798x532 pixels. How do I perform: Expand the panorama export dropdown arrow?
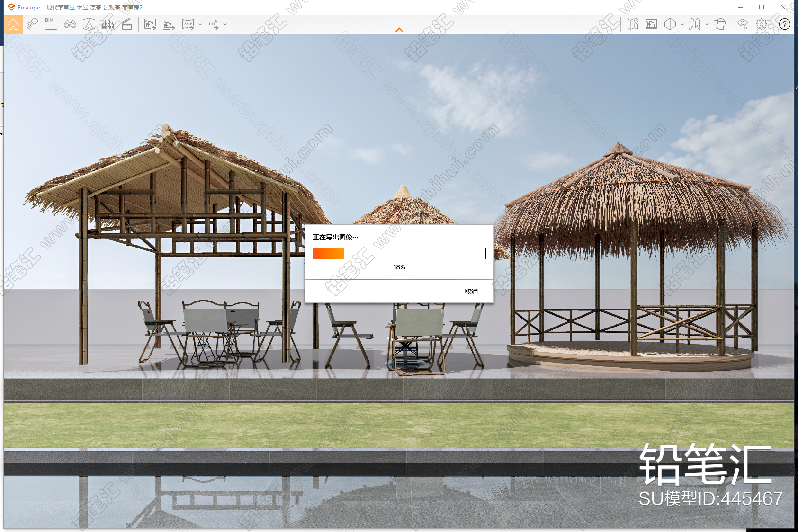200,24
